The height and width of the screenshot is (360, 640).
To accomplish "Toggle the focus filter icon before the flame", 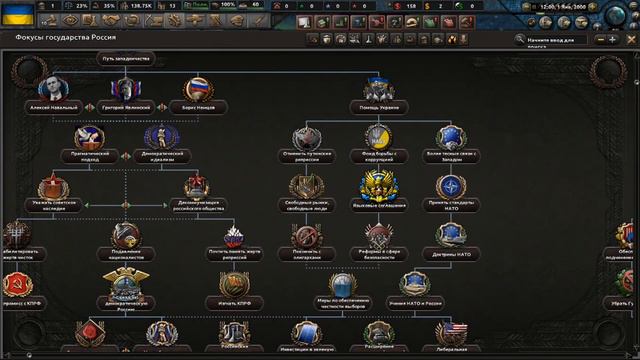I will pos(438,39).
